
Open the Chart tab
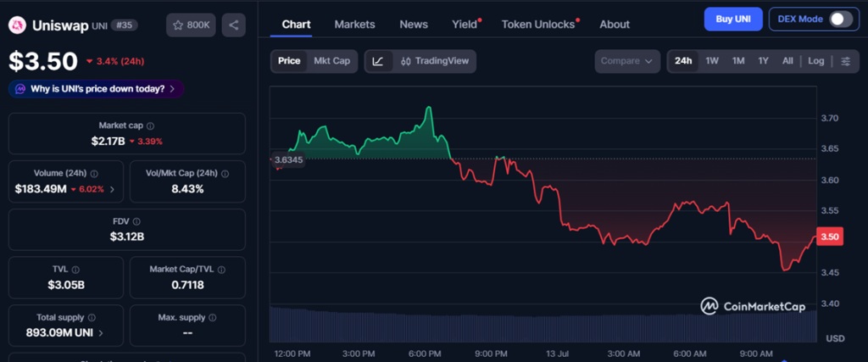click(296, 25)
